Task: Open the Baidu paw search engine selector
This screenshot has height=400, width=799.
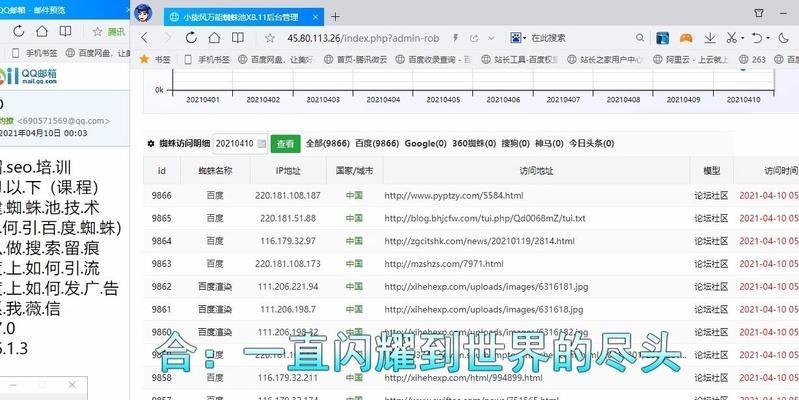Action: tap(518, 38)
